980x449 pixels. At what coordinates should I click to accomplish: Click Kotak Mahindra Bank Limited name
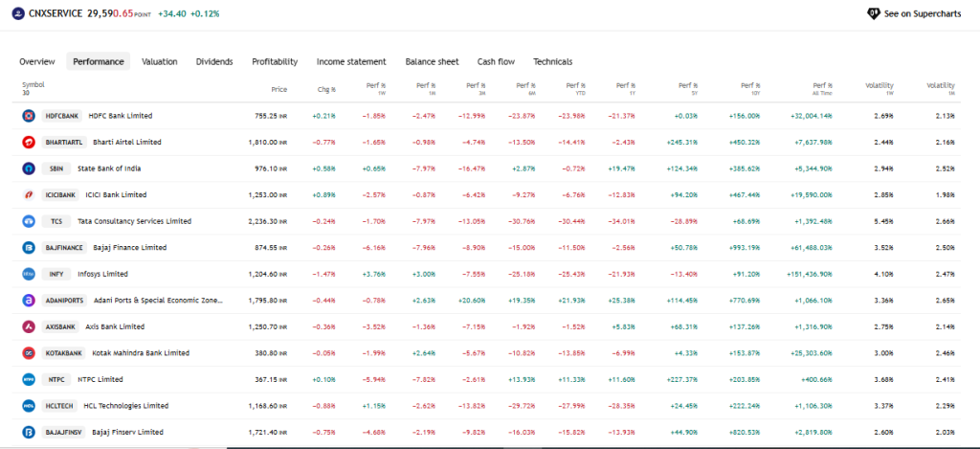pos(141,353)
